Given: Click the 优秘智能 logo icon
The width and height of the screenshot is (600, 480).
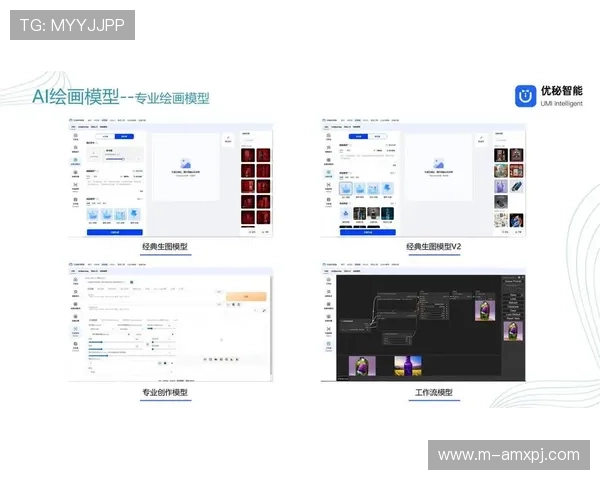Looking at the screenshot, I should coord(525,96).
